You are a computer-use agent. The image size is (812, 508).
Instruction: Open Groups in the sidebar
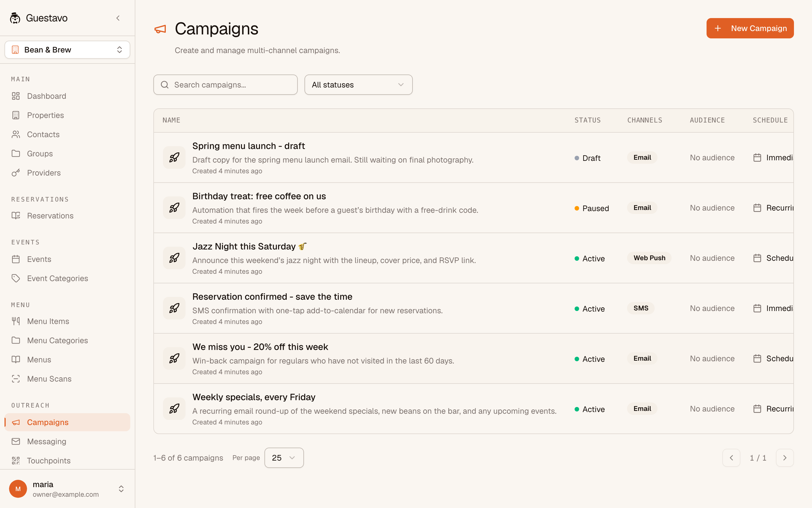(67, 154)
